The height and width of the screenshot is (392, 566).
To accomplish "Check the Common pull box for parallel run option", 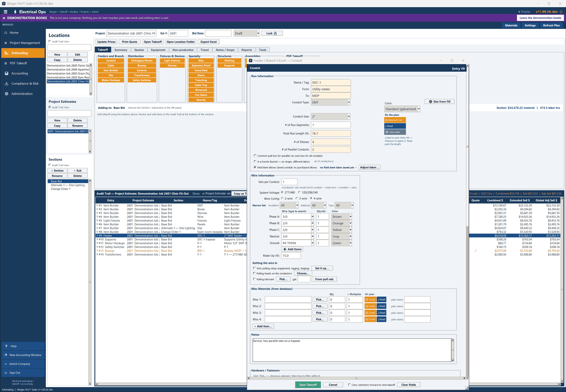I will click(255, 155).
